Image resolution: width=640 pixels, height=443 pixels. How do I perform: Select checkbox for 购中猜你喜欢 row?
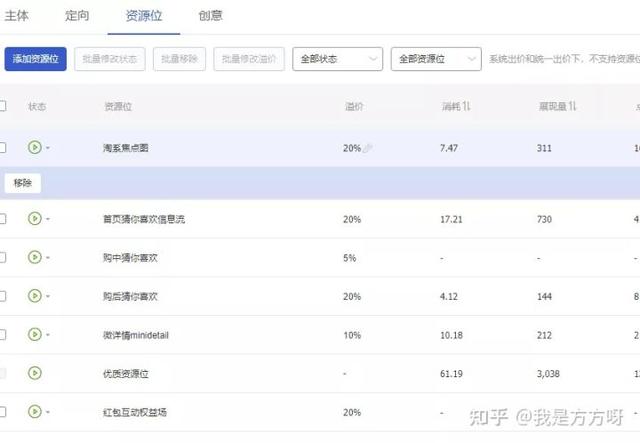click(2, 257)
